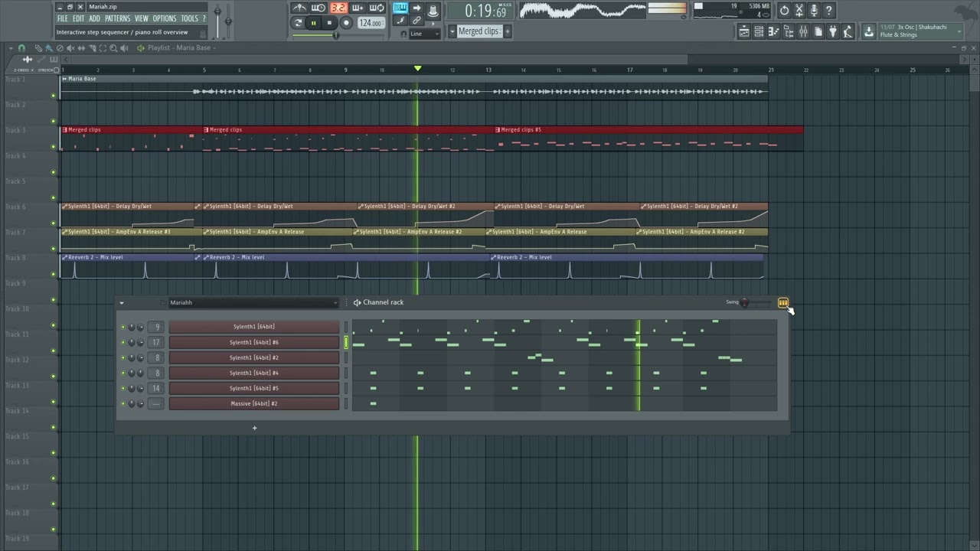Open the browser window icon
The height and width of the screenshot is (551, 980).
pos(789,31)
